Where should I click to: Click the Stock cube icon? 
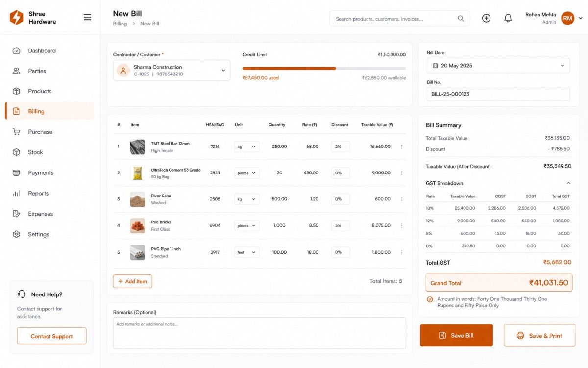point(16,152)
